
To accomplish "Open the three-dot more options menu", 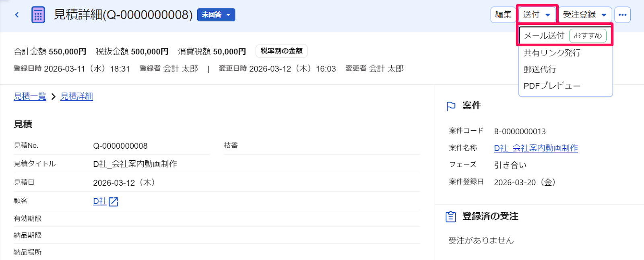I will [622, 15].
